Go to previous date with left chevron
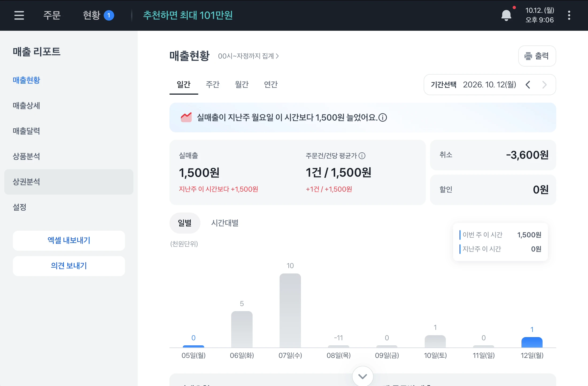This screenshot has width=588, height=386. (x=528, y=85)
